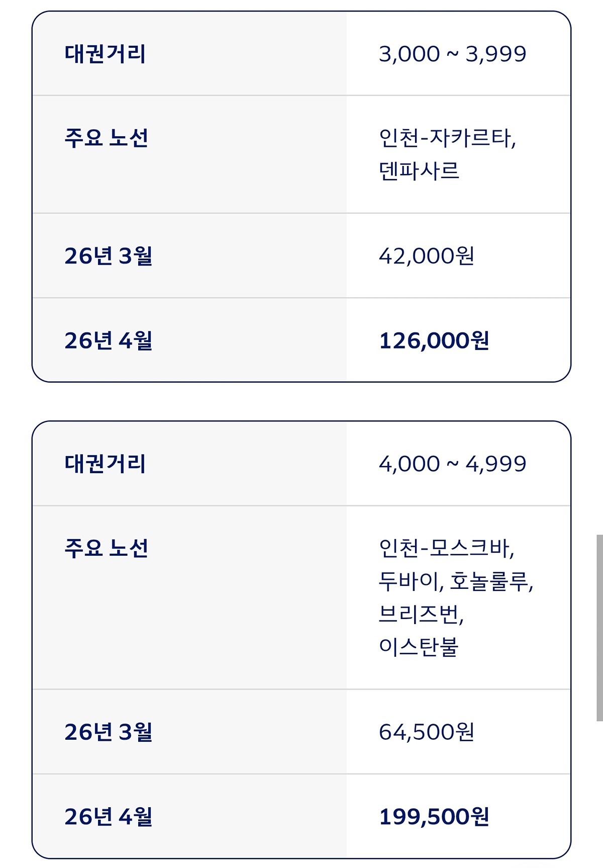Click 인천-자카르타, 덴파사르 route text
The height and width of the screenshot is (868, 603).
pyautogui.click(x=446, y=154)
